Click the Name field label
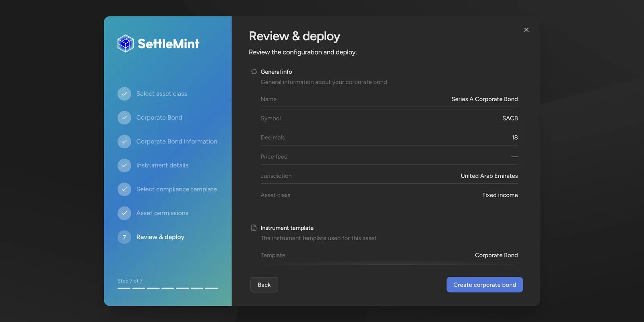 pos(268,99)
